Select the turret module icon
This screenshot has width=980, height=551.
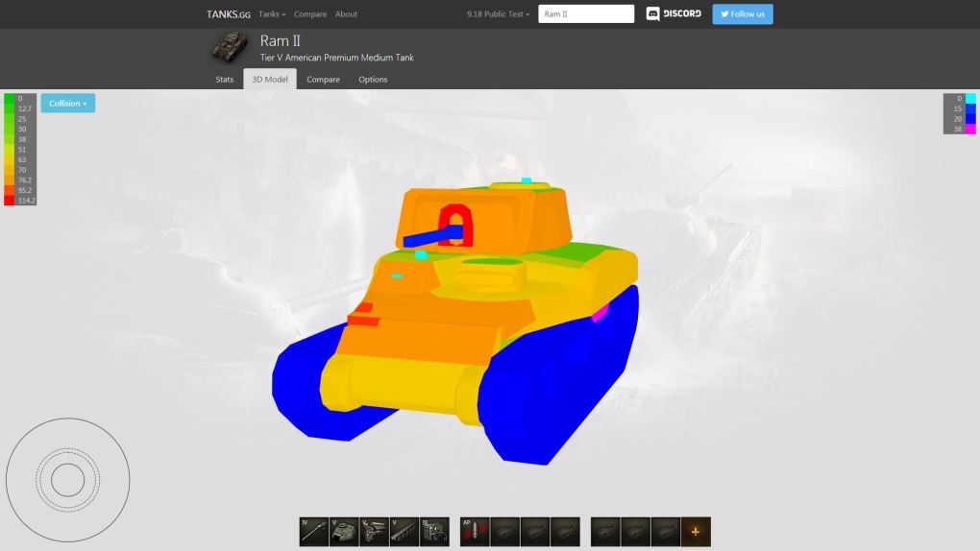(344, 532)
